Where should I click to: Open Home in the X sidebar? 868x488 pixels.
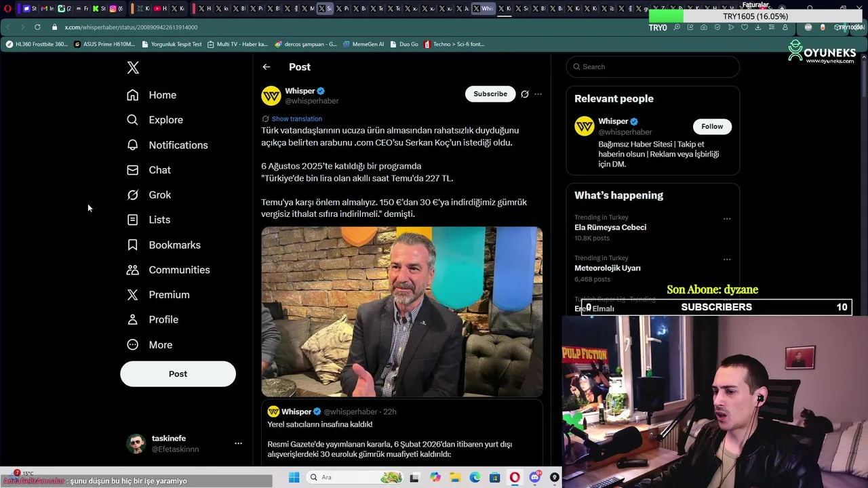152,95
